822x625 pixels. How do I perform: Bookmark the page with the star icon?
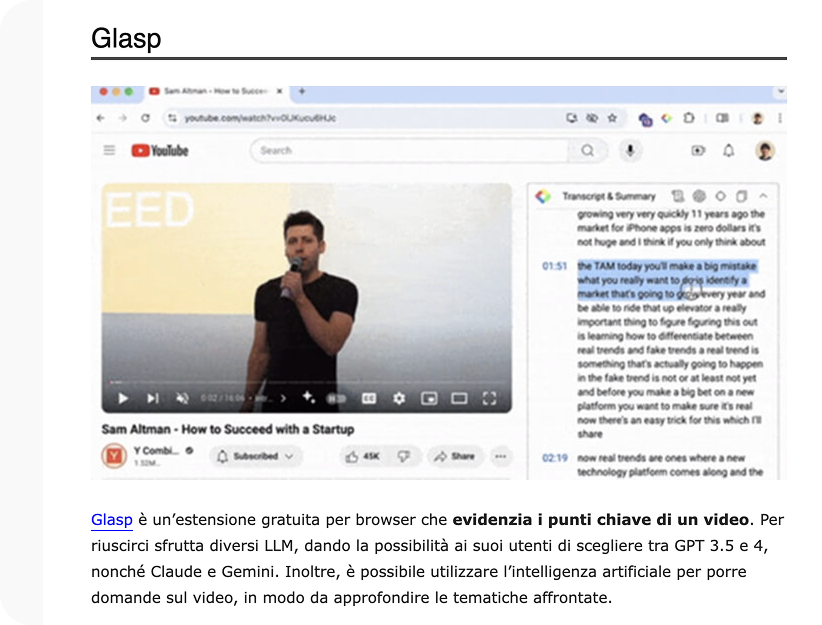coord(612,118)
